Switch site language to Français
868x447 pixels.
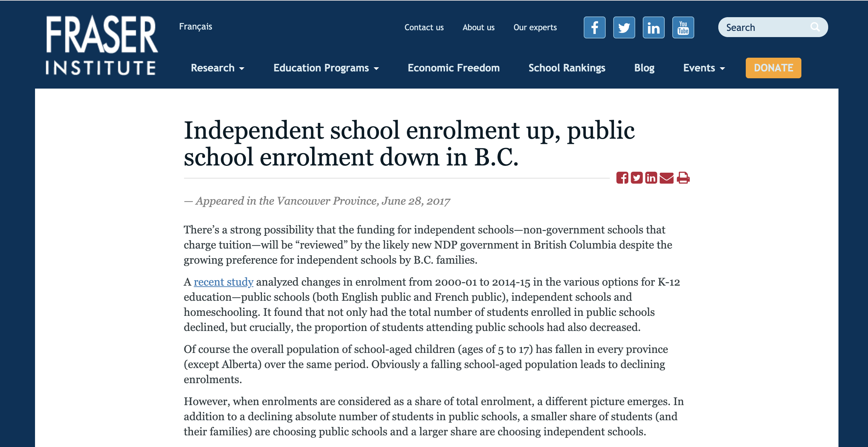tap(196, 26)
